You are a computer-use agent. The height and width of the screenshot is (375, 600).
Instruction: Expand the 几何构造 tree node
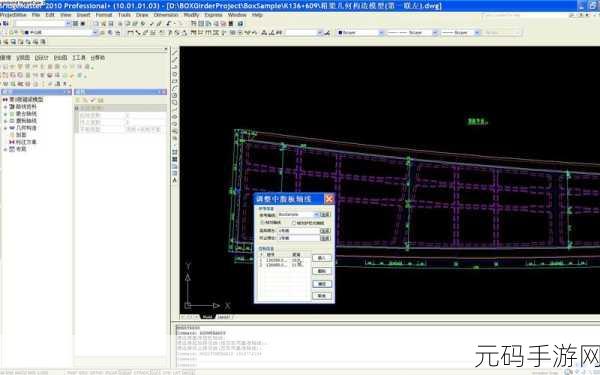[5, 128]
